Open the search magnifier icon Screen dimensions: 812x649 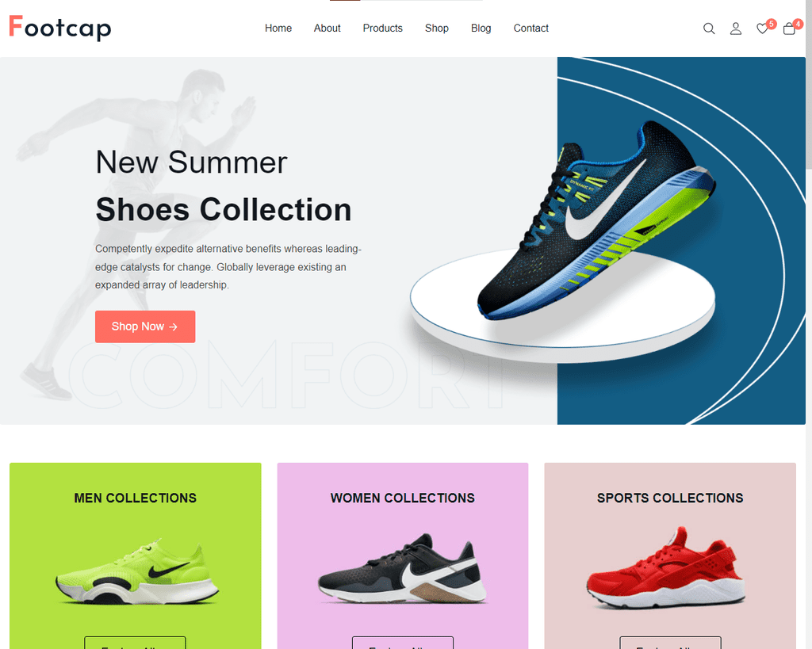click(x=709, y=29)
